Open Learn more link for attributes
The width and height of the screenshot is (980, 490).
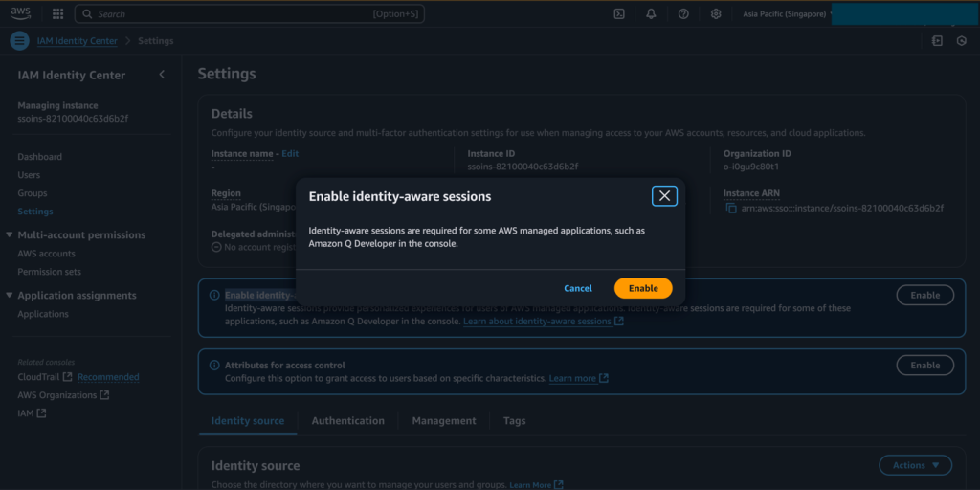(579, 378)
